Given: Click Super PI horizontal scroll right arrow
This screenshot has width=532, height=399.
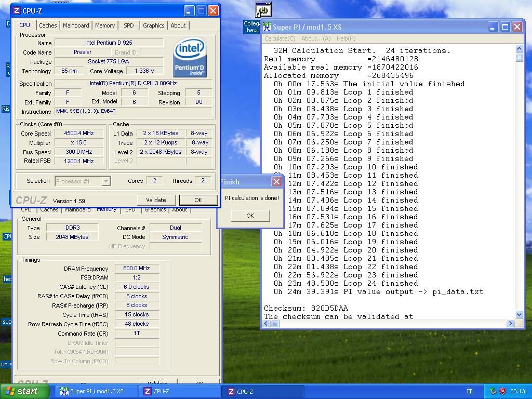Looking at the screenshot, I should coord(510,324).
